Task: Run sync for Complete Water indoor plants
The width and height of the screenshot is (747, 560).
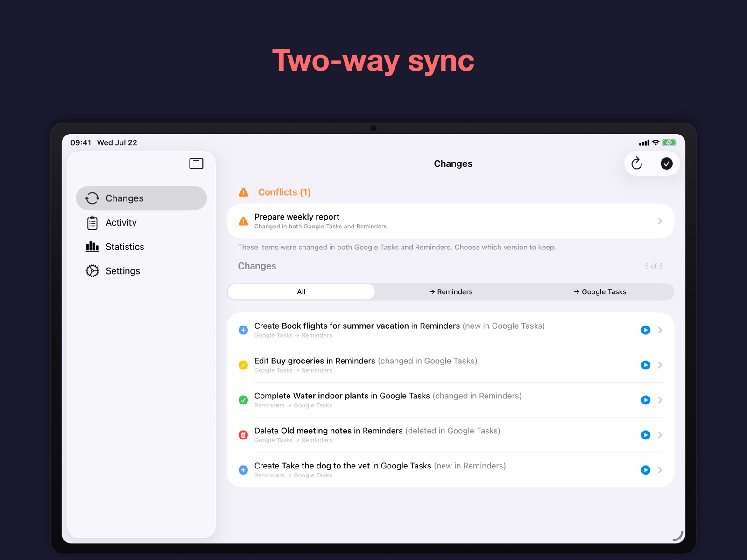Action: point(646,400)
